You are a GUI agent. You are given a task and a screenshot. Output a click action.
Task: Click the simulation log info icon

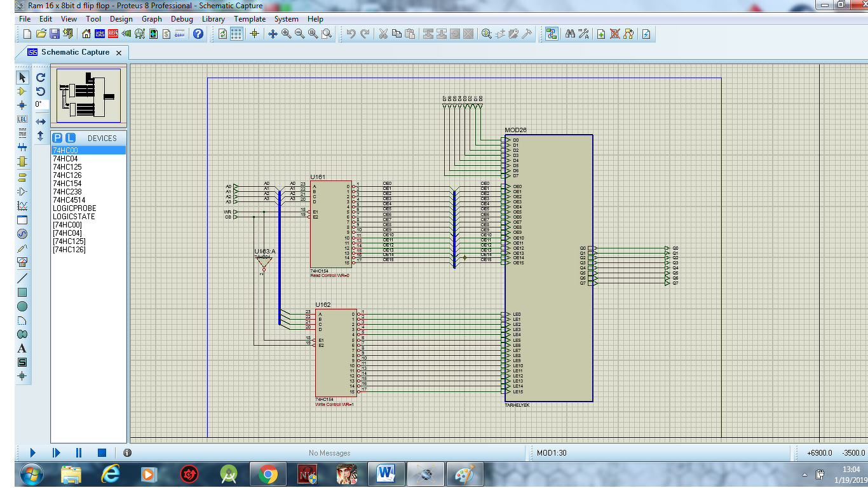(x=127, y=453)
